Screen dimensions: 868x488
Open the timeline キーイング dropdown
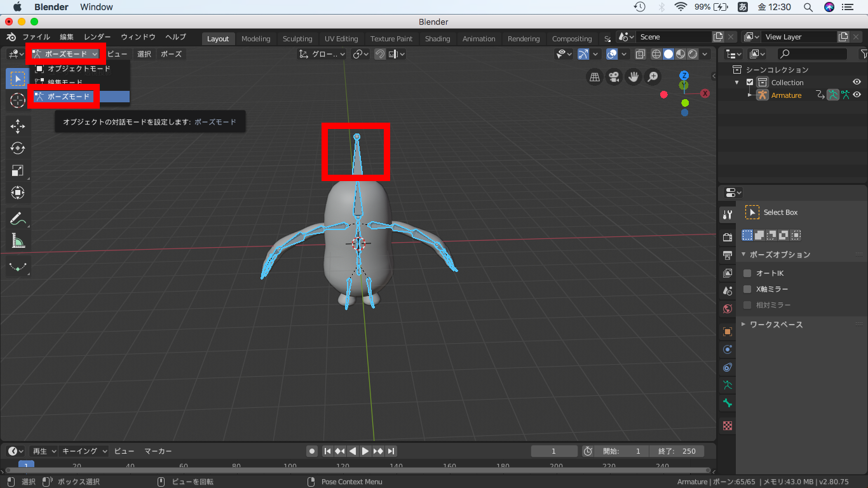click(x=84, y=451)
